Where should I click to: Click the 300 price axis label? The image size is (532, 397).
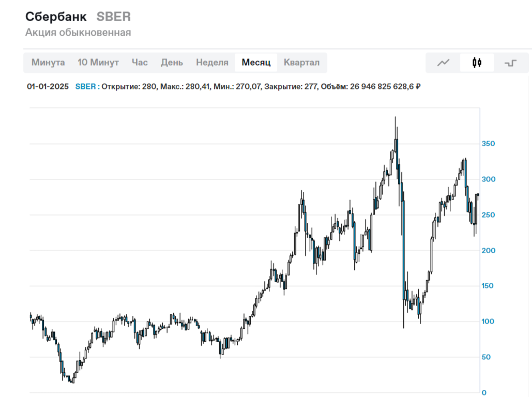[x=488, y=179]
